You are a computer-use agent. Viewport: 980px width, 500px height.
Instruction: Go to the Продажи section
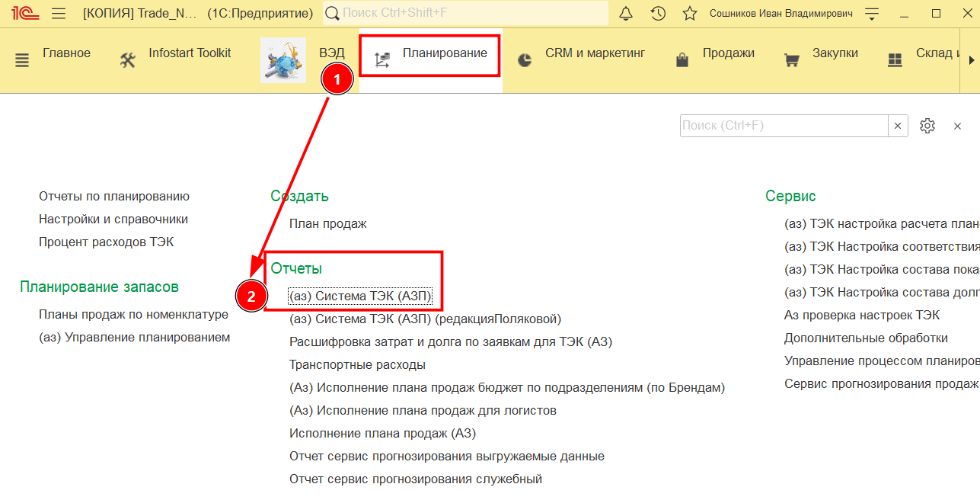714,54
